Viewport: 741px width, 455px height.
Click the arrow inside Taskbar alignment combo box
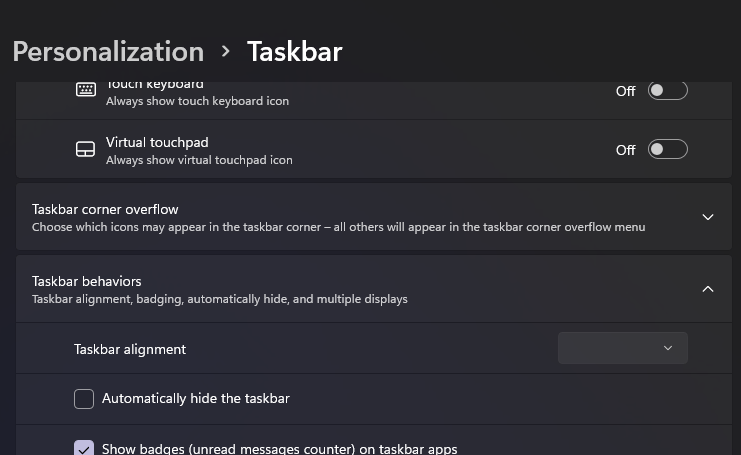[668, 348]
